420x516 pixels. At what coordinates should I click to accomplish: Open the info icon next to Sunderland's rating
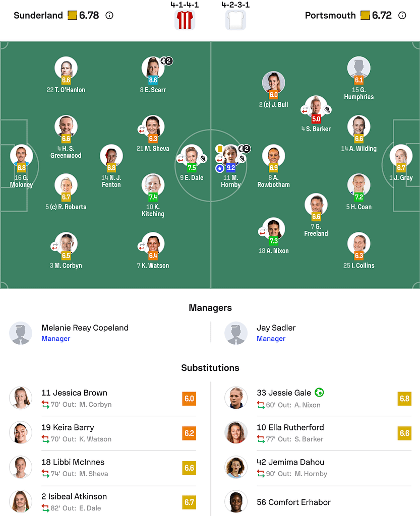(109, 16)
